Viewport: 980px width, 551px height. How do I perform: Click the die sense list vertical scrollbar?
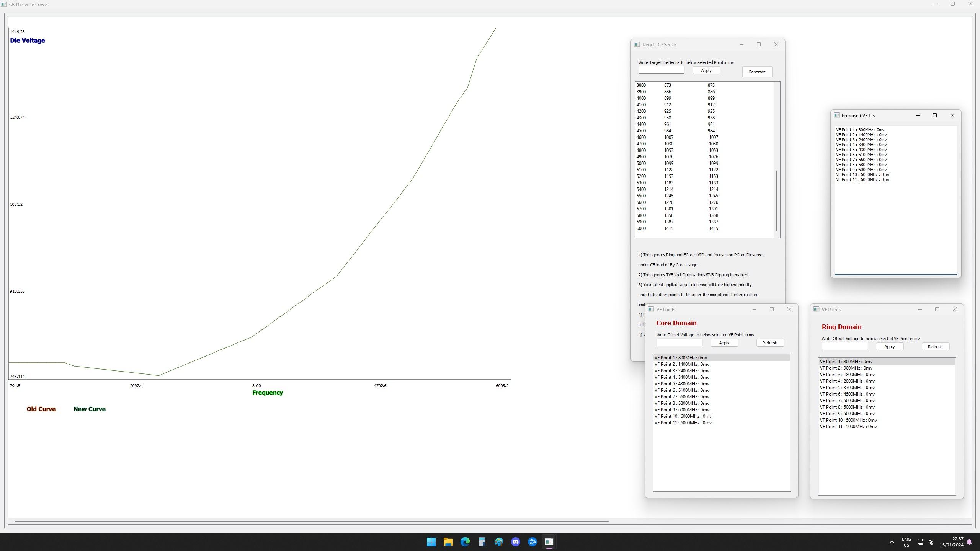pos(776,201)
